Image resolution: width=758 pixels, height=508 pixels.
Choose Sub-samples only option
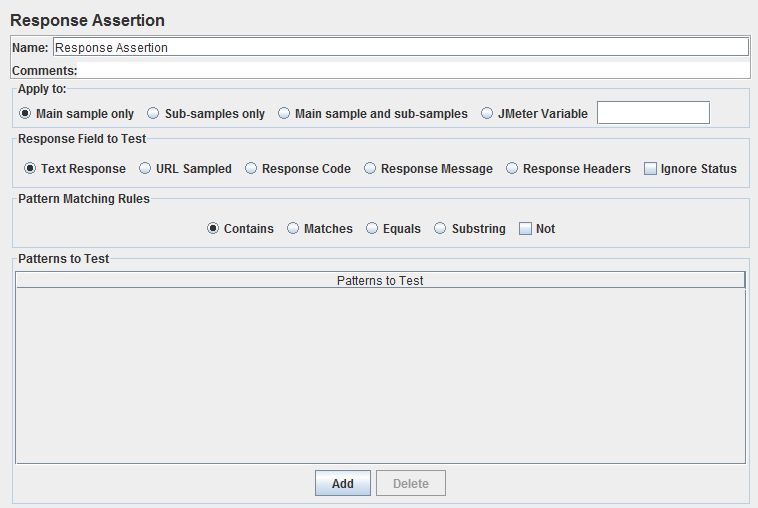[x=153, y=114]
